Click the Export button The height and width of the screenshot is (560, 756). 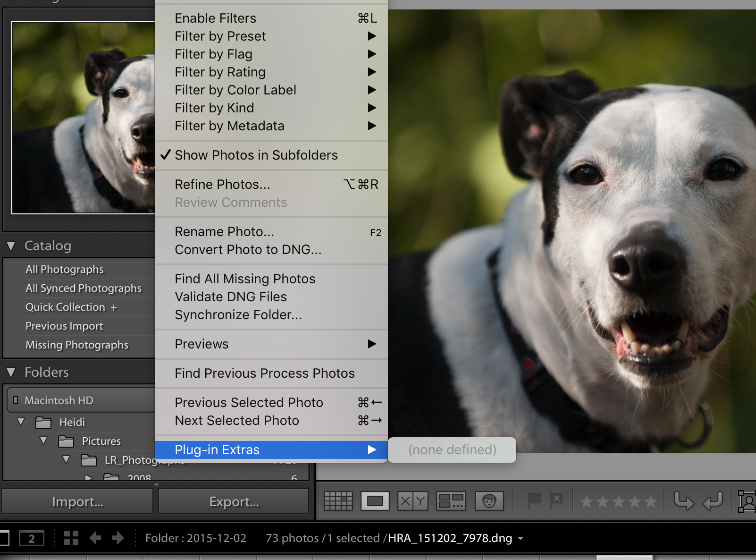[x=234, y=501]
